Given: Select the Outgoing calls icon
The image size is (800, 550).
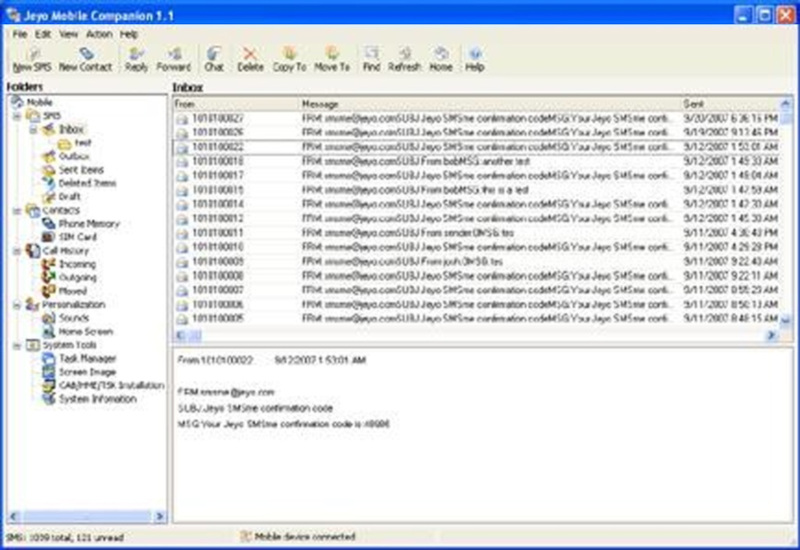Looking at the screenshot, I should pos(49,277).
